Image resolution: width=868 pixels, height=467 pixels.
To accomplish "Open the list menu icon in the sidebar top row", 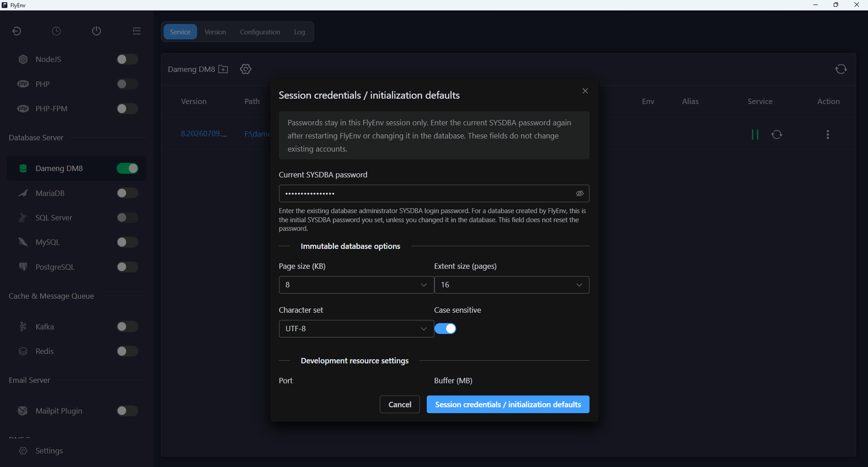I will click(137, 31).
